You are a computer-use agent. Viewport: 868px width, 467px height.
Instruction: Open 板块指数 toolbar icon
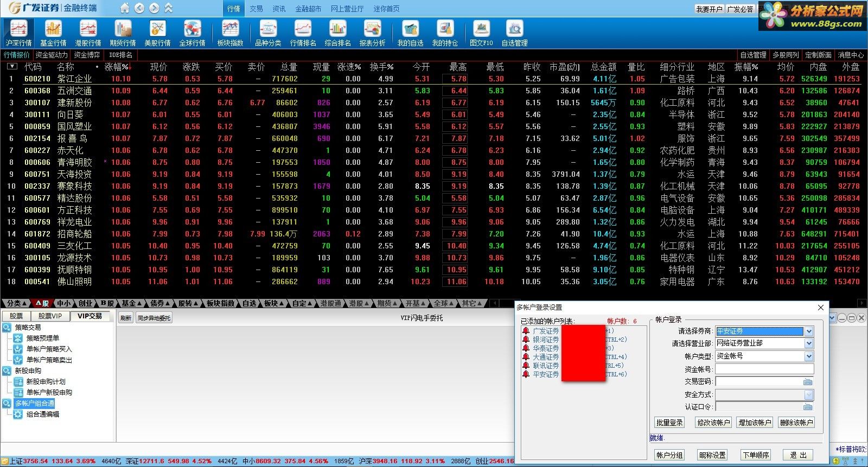230,33
